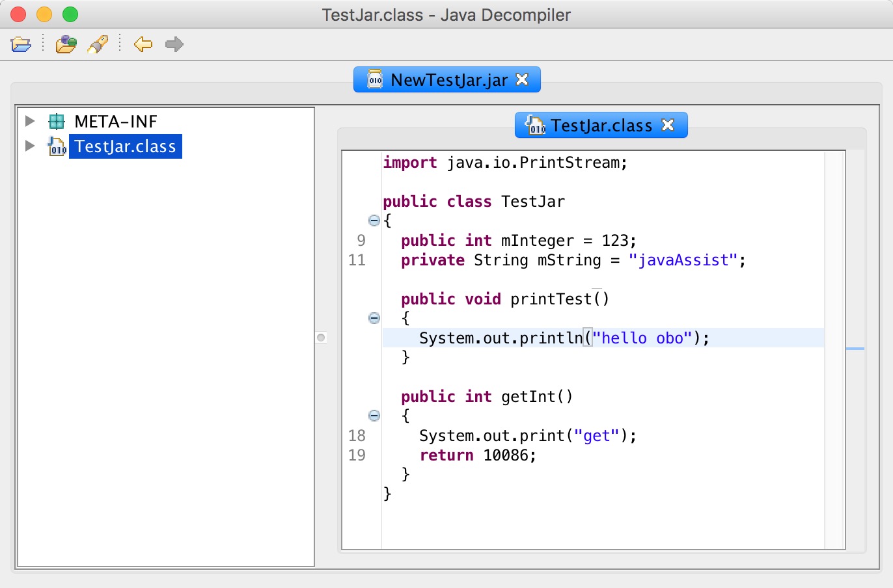Click the jar icon on the NewTestJar.jar tab
The image size is (893, 588).
pos(374,79)
